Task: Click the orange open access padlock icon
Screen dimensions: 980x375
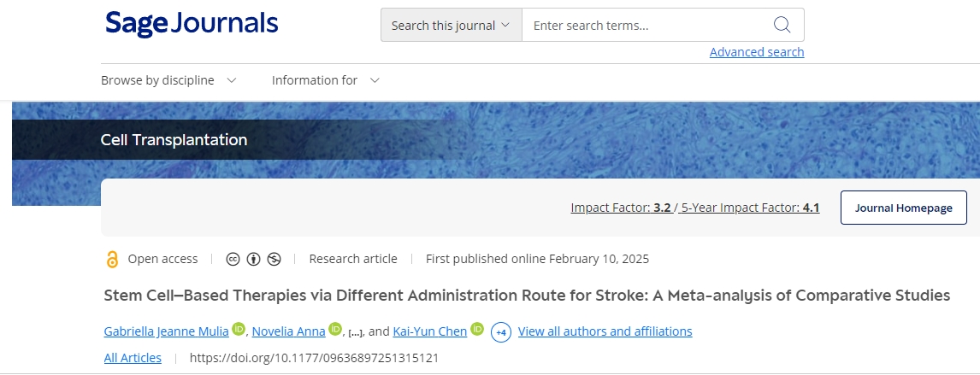Action: 112,260
